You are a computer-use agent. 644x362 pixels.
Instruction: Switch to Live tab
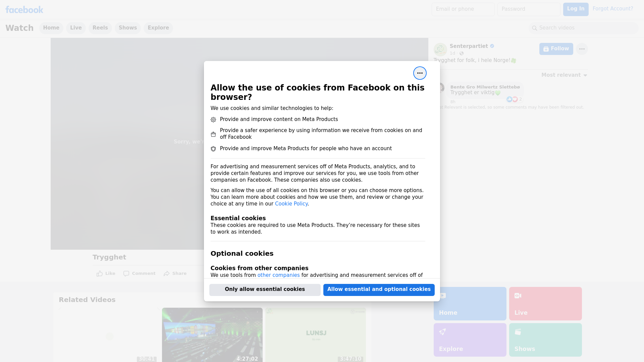[76, 28]
